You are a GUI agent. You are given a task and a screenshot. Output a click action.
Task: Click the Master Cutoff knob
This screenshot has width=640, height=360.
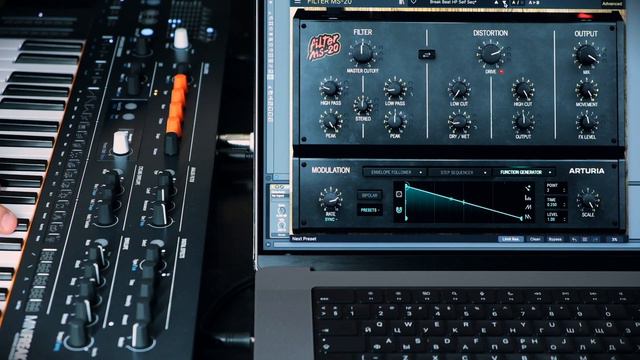(x=362, y=53)
